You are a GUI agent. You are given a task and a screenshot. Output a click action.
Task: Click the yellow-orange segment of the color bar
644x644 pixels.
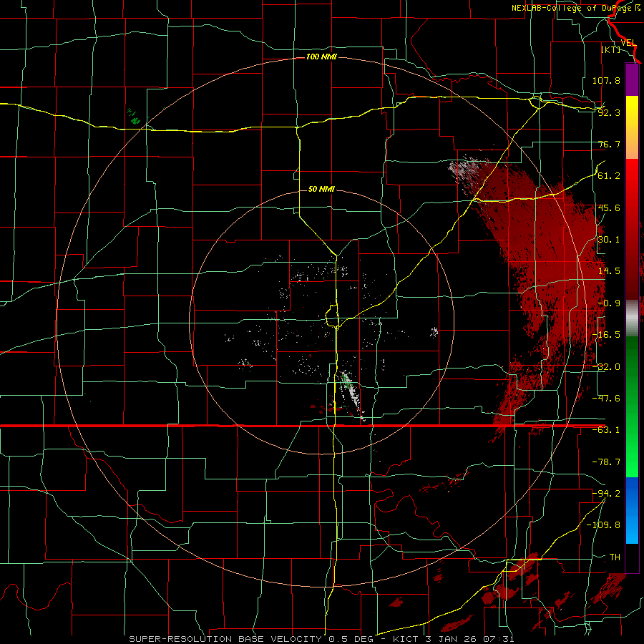(632, 127)
